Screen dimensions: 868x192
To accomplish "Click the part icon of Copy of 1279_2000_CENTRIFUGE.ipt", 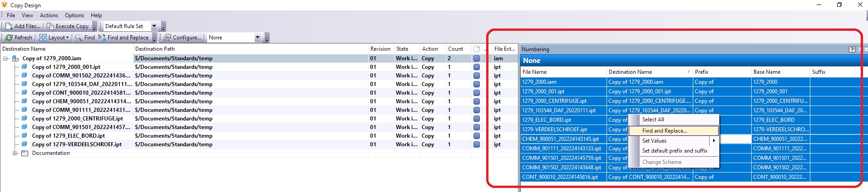I will point(25,119).
